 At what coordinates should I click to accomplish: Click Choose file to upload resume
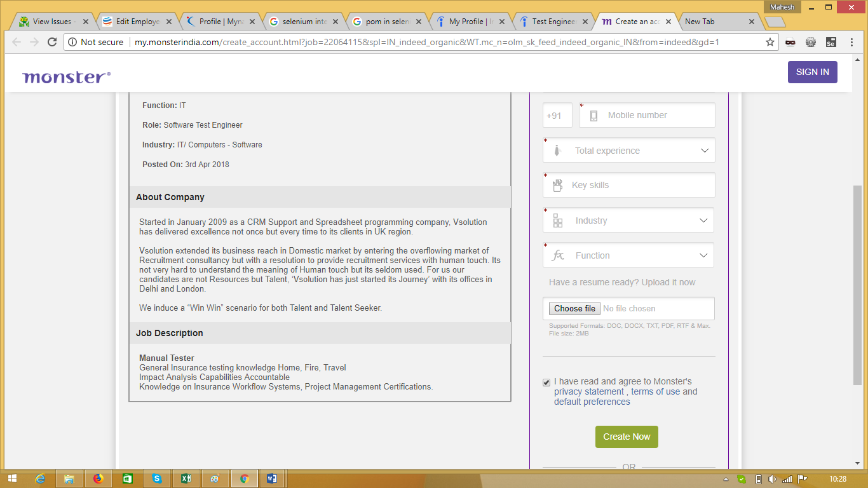click(x=574, y=308)
